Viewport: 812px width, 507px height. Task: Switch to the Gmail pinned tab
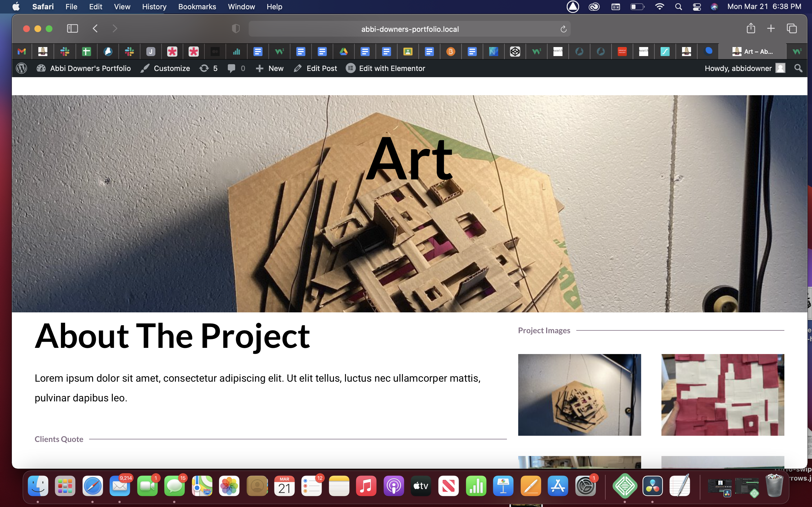(x=22, y=52)
